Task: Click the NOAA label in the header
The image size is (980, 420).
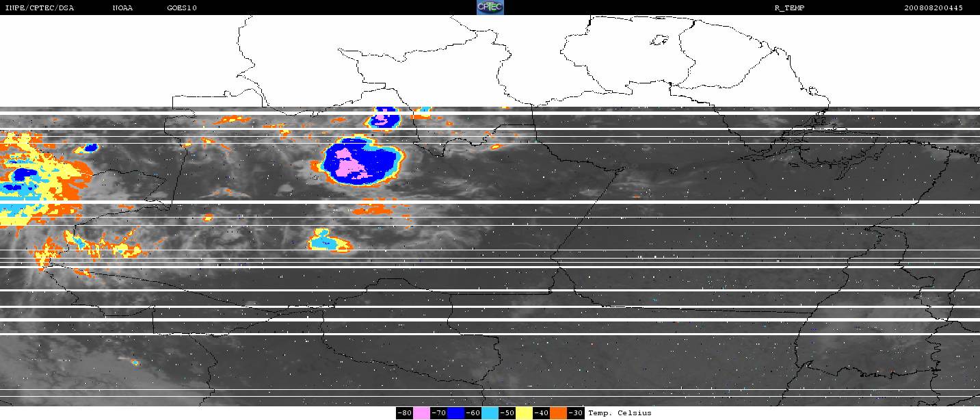Action: pos(122,8)
